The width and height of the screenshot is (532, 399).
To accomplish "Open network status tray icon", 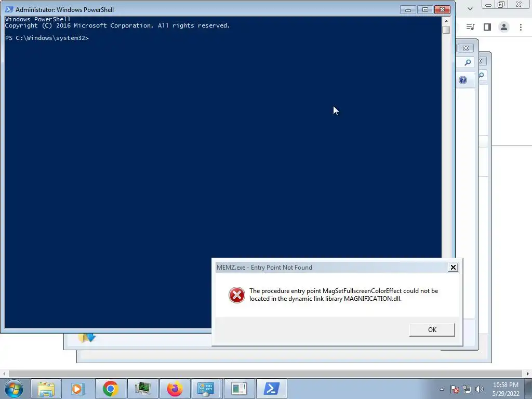I will coord(467,389).
